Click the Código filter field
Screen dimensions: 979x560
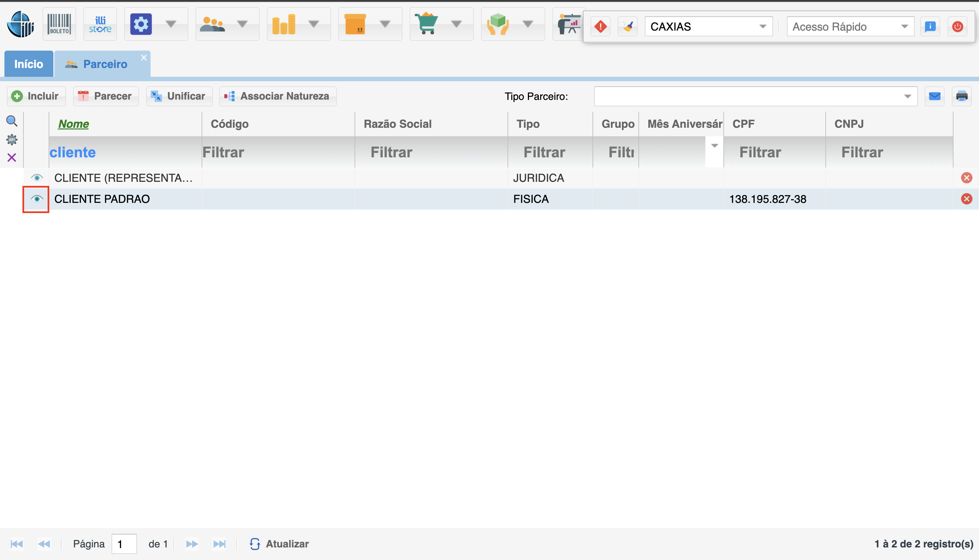coord(277,152)
